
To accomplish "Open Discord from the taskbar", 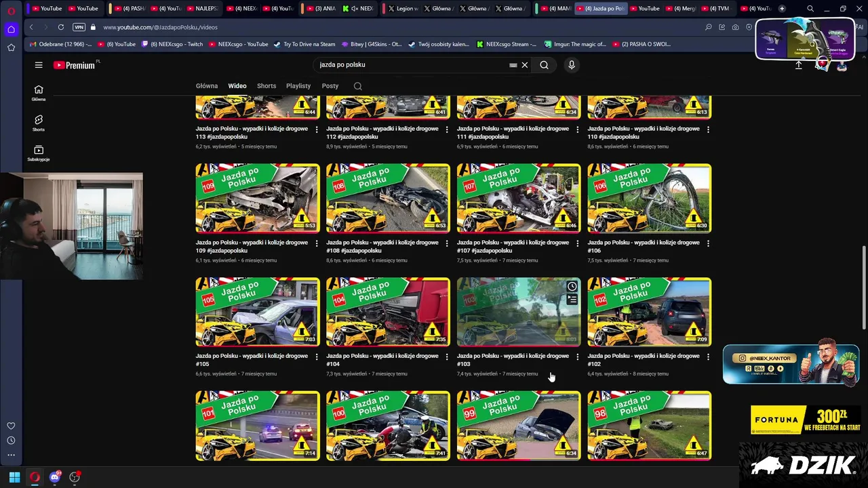I will (55, 477).
